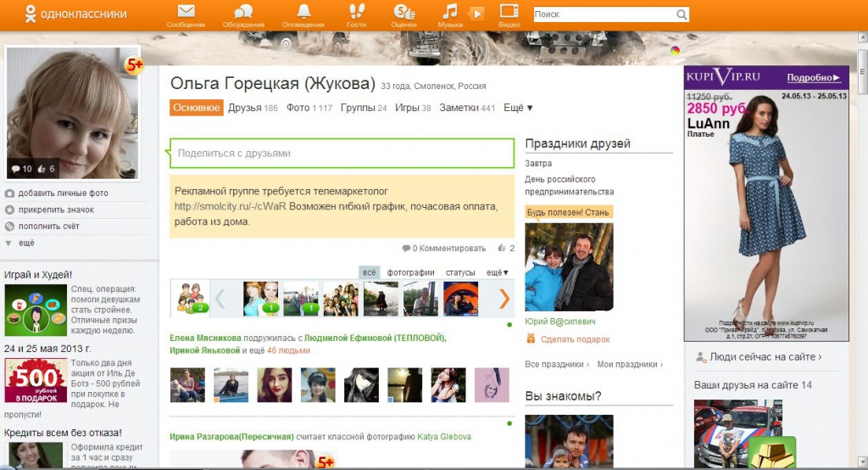Click scrollbar down arrow

pyautogui.click(x=862, y=462)
